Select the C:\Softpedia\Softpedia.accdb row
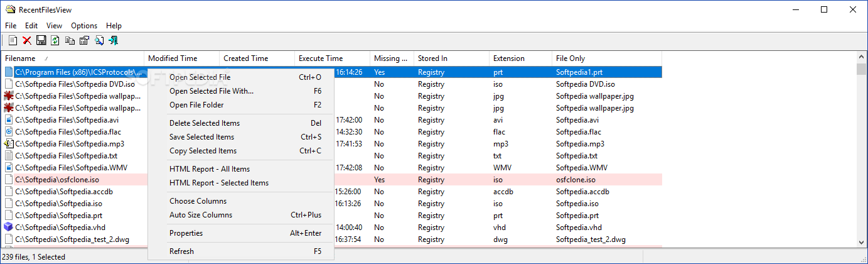This screenshot has width=868, height=264. (331, 192)
